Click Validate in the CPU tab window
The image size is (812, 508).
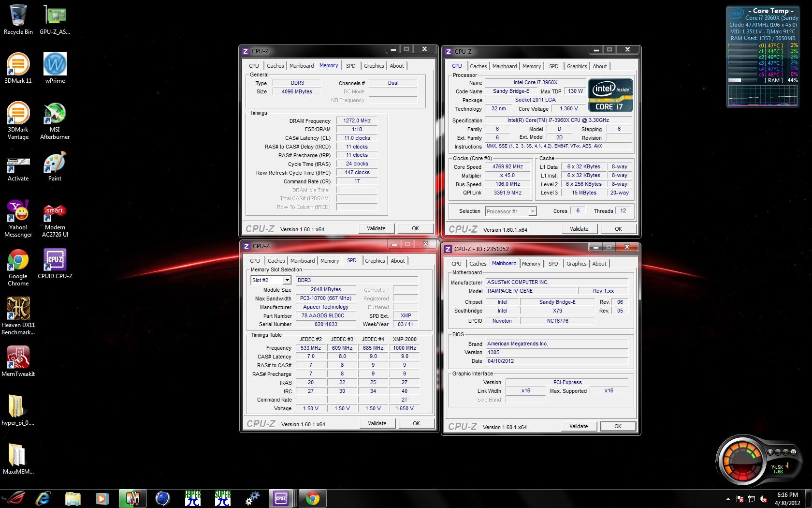pyautogui.click(x=579, y=229)
